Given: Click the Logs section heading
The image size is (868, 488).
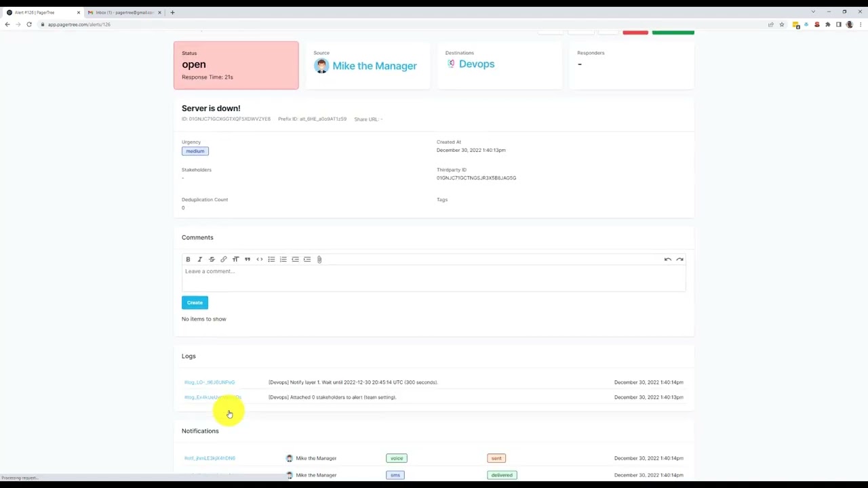Looking at the screenshot, I should click(189, 357).
